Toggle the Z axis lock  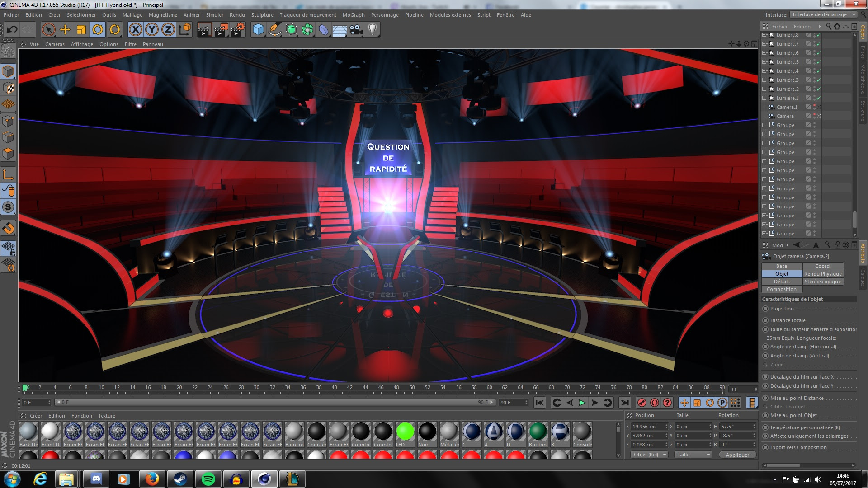click(168, 30)
